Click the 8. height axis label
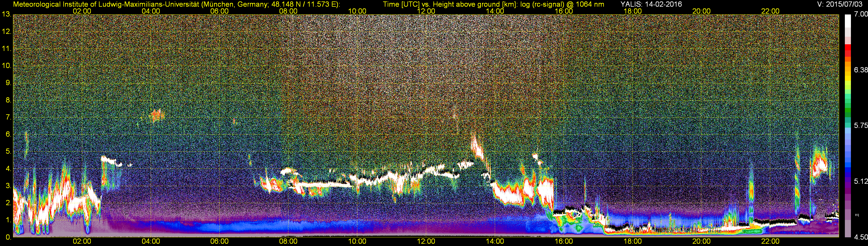The height and width of the screenshot is (246, 868). [x=8, y=100]
